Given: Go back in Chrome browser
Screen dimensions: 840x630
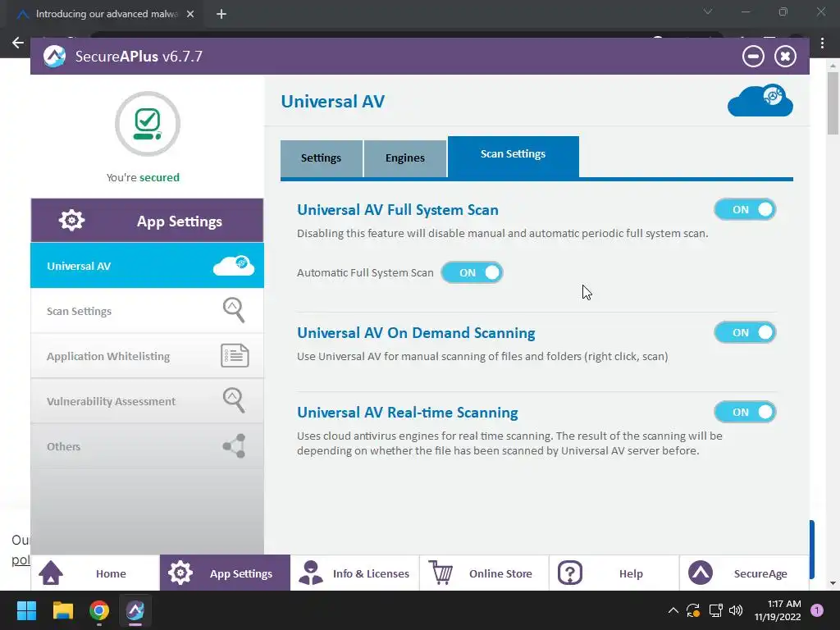Looking at the screenshot, I should [x=18, y=43].
